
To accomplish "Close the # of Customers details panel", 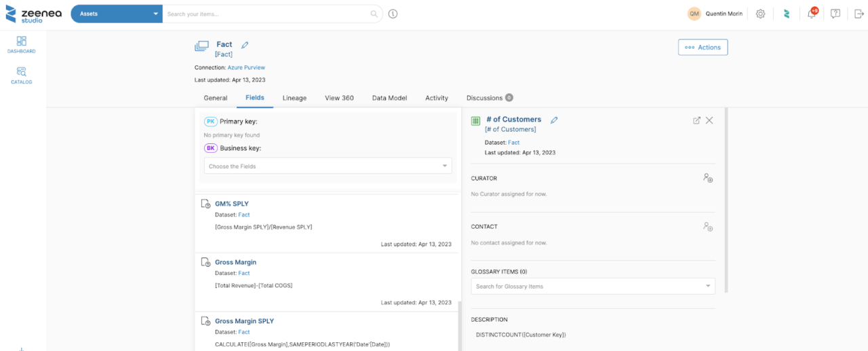I will pyautogui.click(x=709, y=120).
